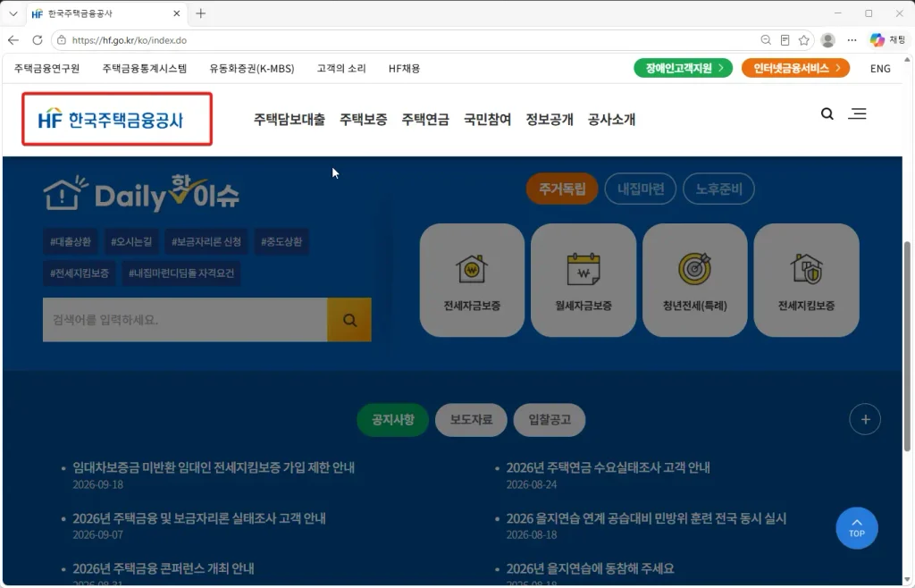Open 주택금융연구원 top link
This screenshot has width=915, height=588.
46,68
